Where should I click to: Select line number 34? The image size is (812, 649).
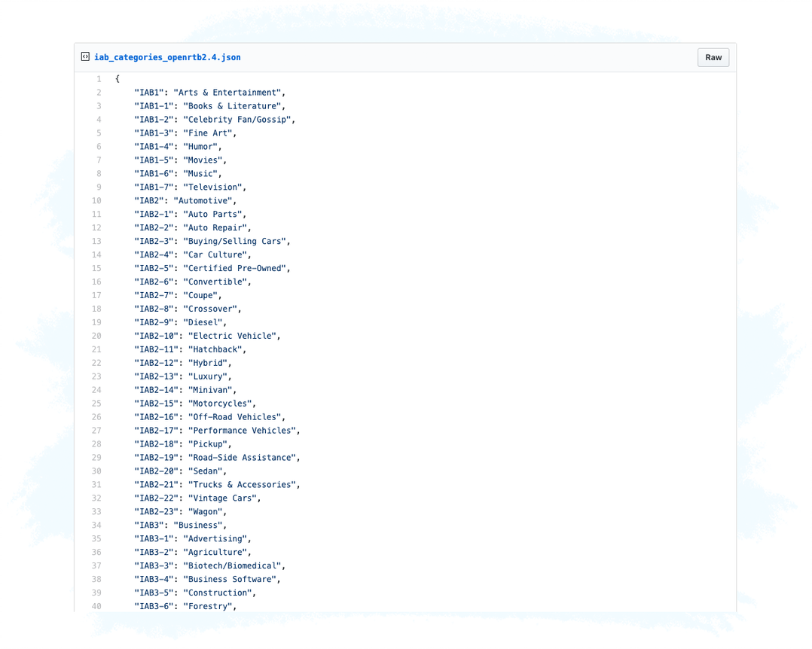[x=97, y=526]
